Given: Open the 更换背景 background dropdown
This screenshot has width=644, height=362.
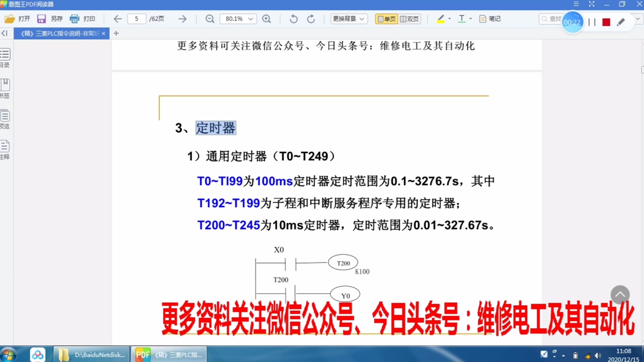Looking at the screenshot, I should click(349, 19).
